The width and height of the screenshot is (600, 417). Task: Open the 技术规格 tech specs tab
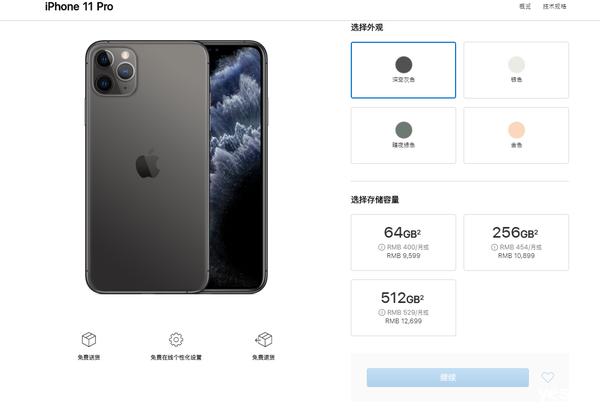tap(554, 6)
